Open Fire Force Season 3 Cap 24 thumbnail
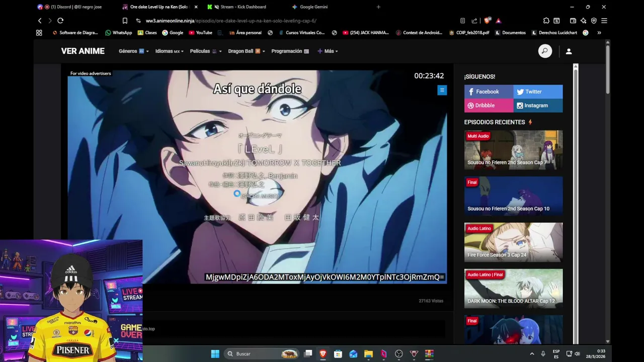 point(513,242)
